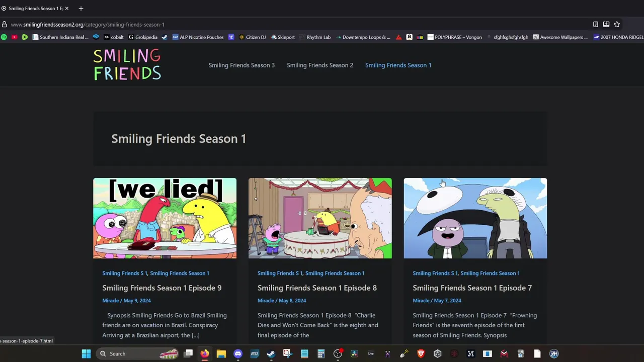Click 'Smiling Friends S 1' category on Episode 7

click(435, 273)
